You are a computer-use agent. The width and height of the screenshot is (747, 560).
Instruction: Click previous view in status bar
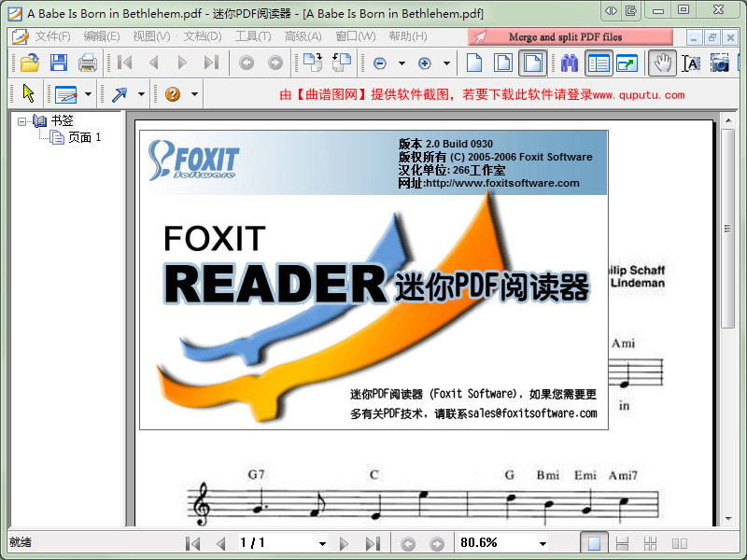(408, 543)
